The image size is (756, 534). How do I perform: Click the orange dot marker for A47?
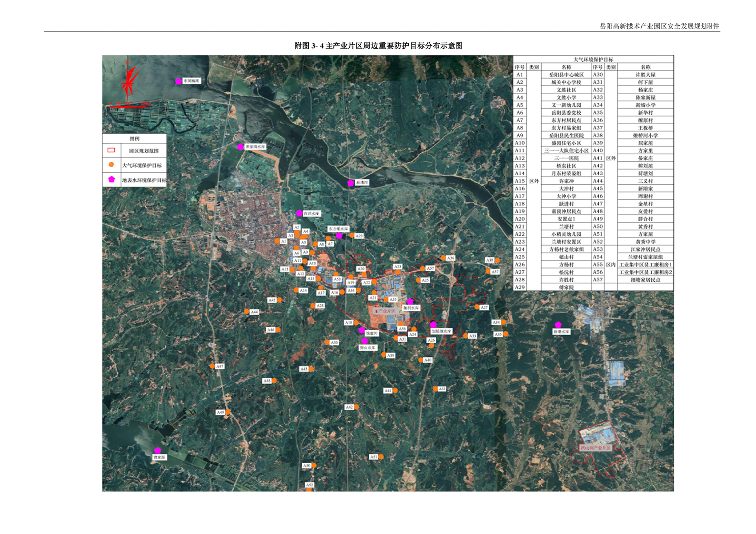tap(212, 366)
